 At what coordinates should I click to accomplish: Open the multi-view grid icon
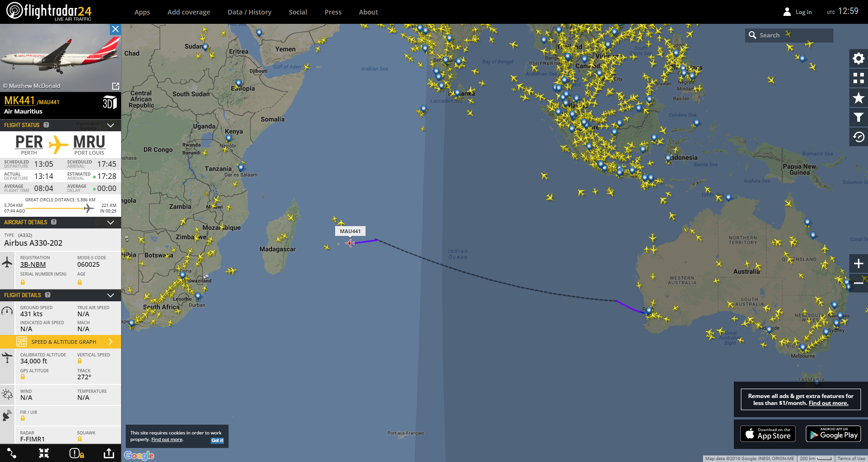tap(858, 78)
